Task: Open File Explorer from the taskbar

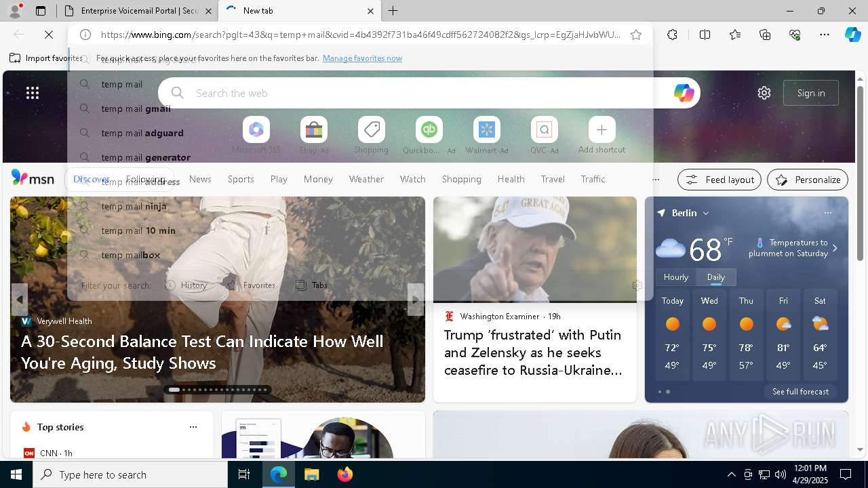Action: 311,474
